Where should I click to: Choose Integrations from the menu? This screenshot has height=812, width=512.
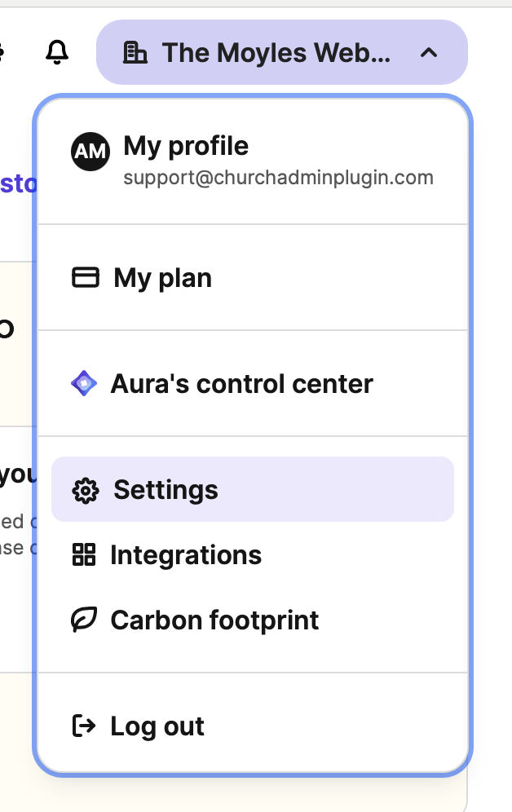click(x=186, y=555)
